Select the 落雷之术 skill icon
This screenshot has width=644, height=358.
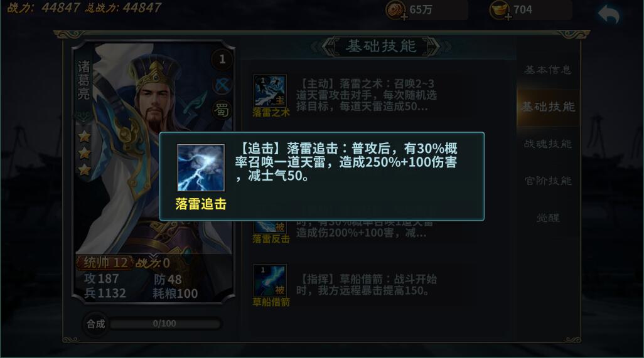tap(270, 91)
